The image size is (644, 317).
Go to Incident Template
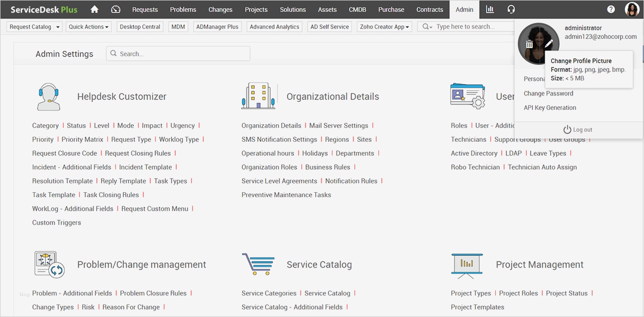145,167
